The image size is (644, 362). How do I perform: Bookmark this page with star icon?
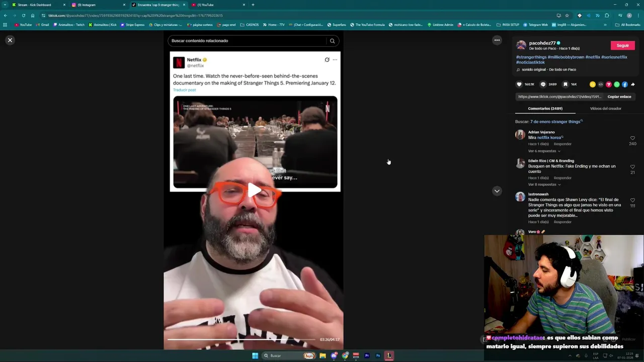click(x=567, y=16)
